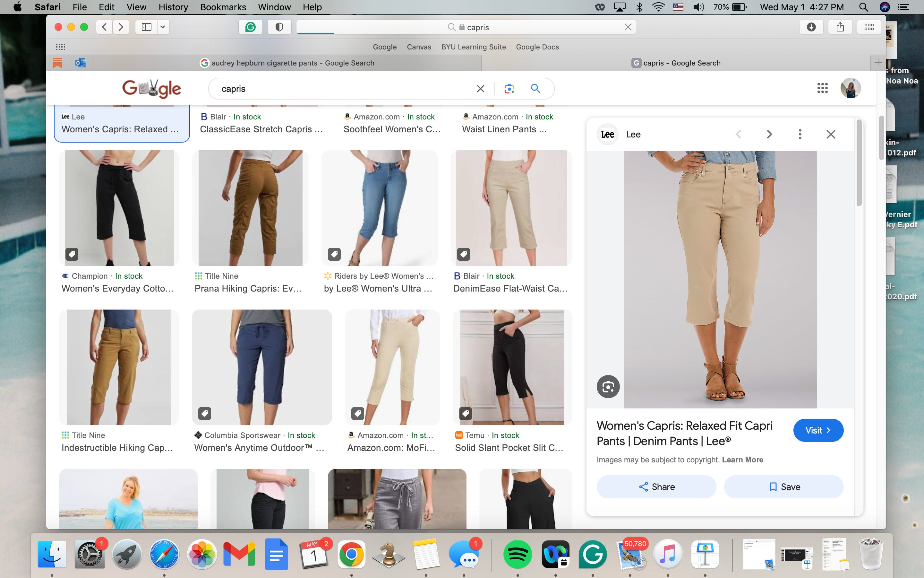Clear the Google search box text
The height and width of the screenshot is (578, 924).
tap(480, 89)
